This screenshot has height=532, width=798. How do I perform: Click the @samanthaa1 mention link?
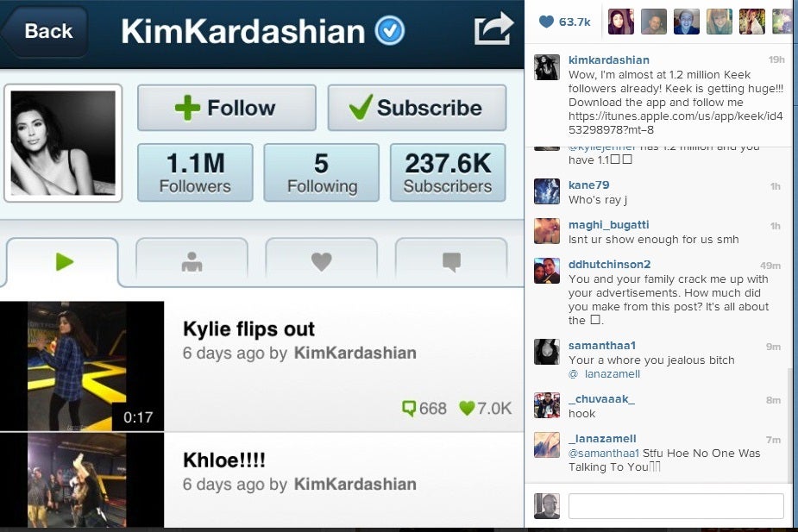click(604, 454)
